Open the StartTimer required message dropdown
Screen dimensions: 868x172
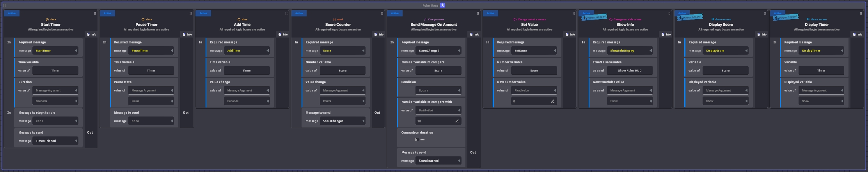[55, 50]
